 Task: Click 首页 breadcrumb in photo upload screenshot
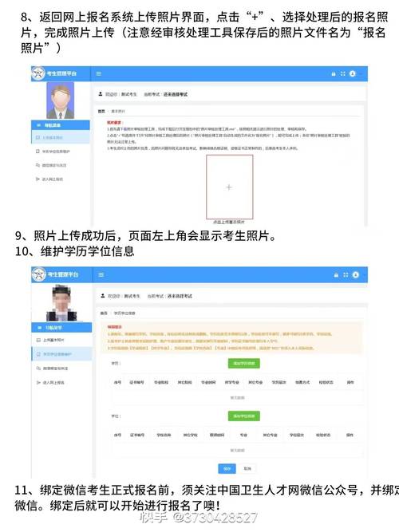[101, 112]
